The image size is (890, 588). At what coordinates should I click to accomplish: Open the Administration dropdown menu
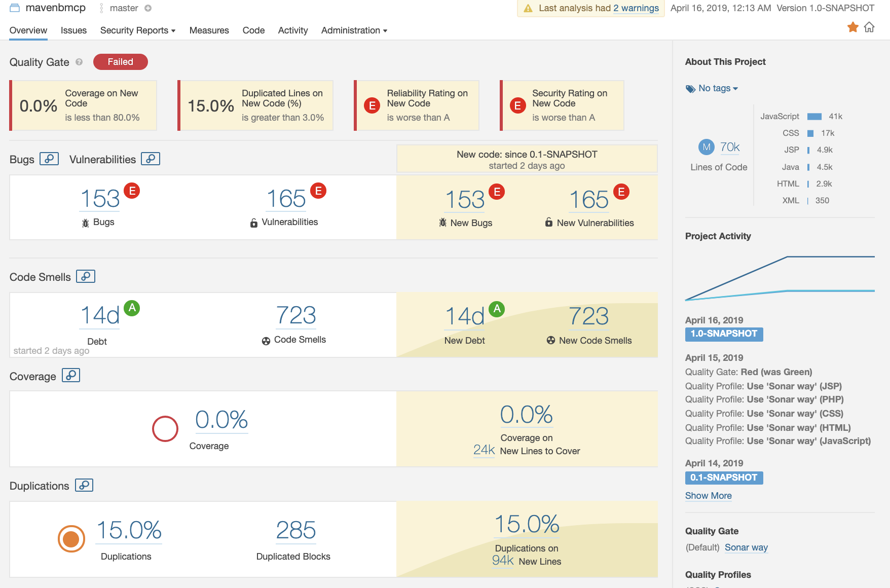[354, 30]
